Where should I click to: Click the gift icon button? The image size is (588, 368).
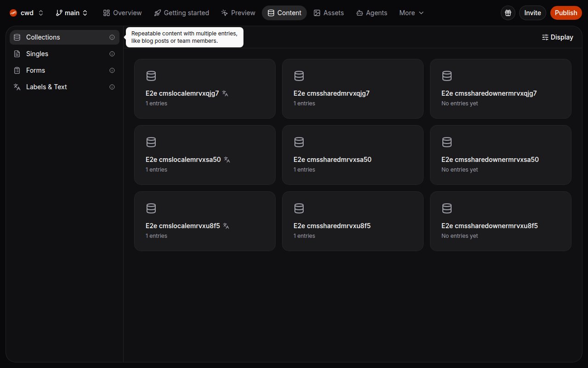508,13
